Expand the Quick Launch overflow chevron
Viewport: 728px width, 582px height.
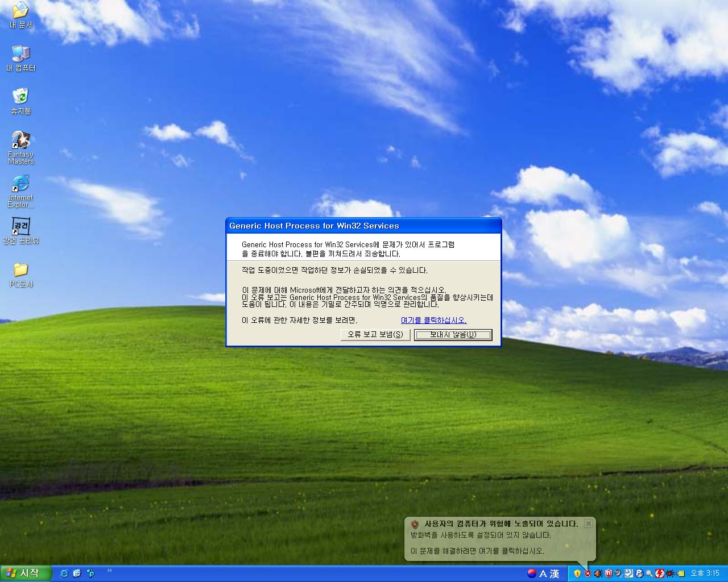click(109, 571)
